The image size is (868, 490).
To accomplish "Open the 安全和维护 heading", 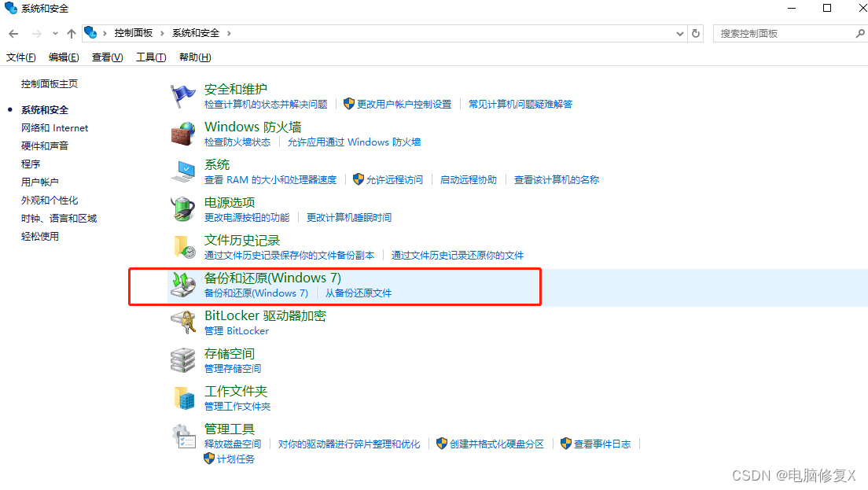I will (x=236, y=89).
